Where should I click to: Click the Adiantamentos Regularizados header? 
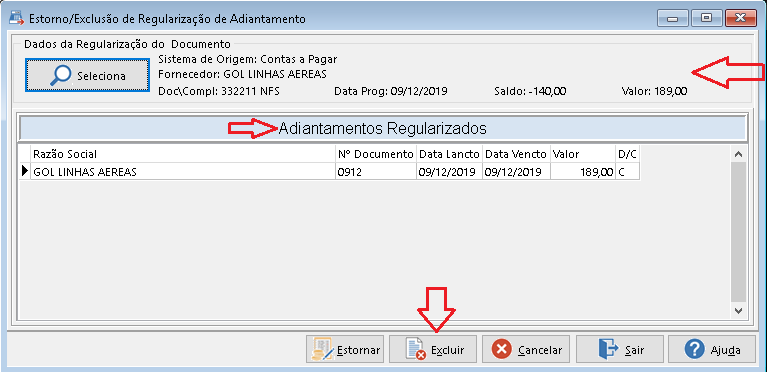click(383, 128)
